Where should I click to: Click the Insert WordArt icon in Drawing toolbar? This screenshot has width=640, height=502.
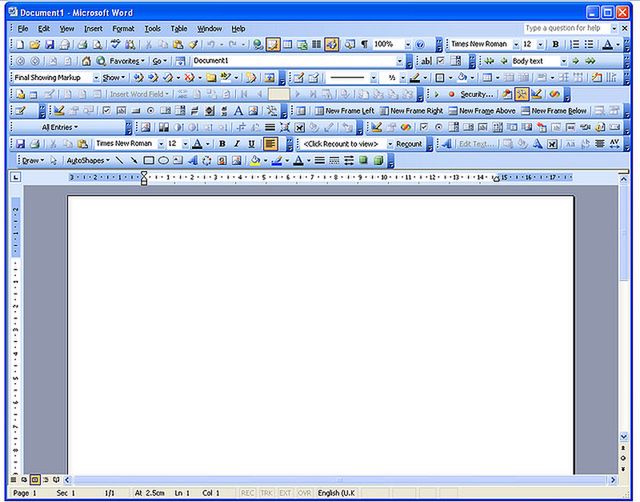coord(192,161)
